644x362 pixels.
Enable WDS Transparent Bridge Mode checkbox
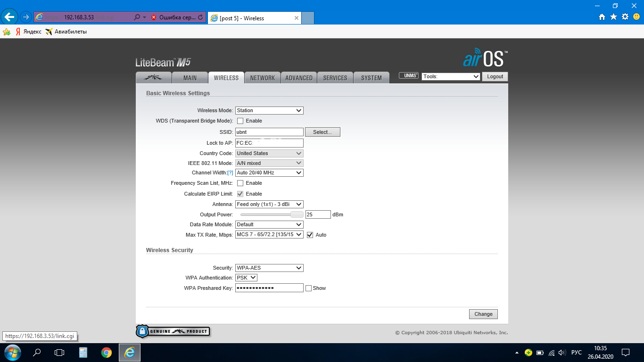pos(240,121)
